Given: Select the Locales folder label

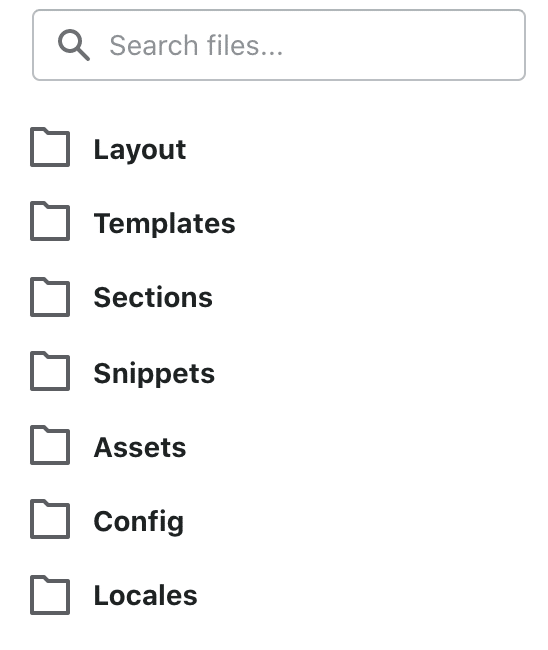Looking at the screenshot, I should [x=145, y=595].
